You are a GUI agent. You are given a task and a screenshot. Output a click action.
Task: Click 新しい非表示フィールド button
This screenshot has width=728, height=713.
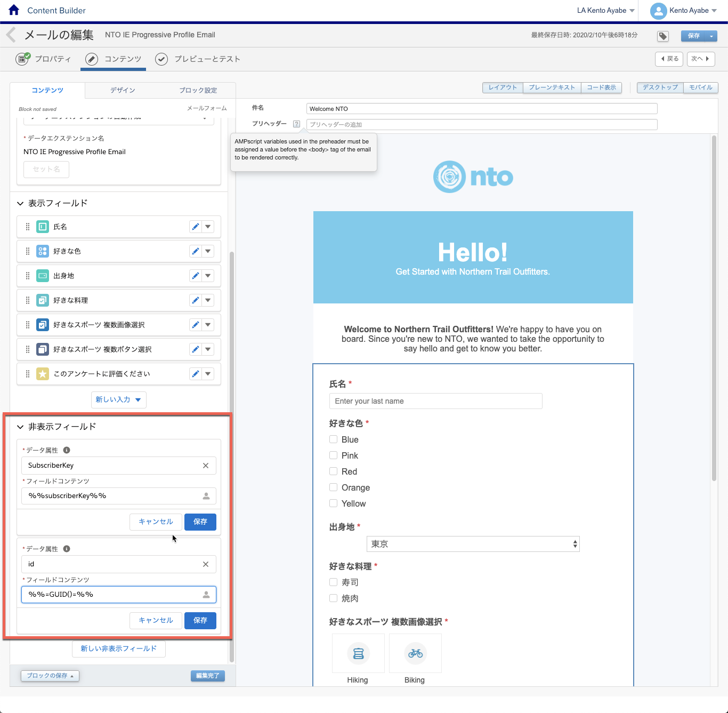click(119, 648)
